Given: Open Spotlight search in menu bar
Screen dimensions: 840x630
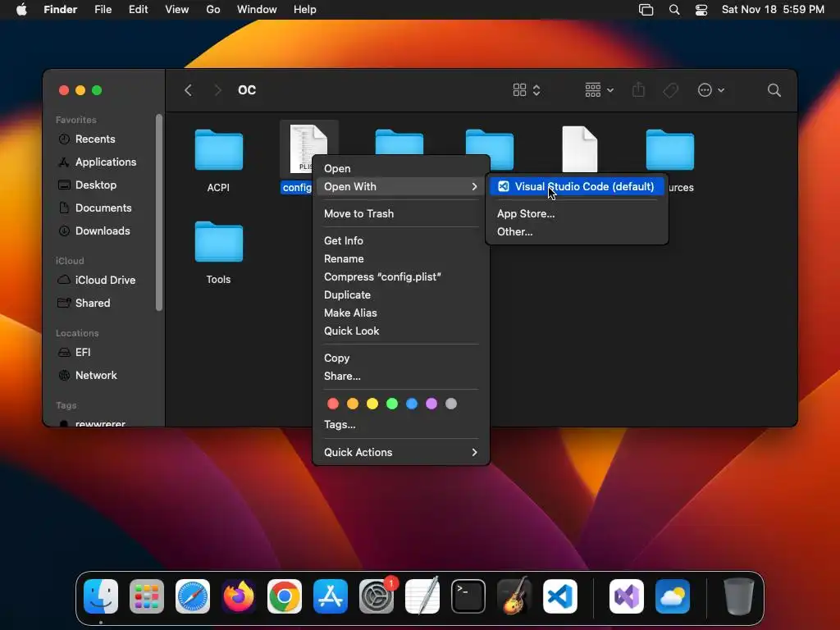Looking at the screenshot, I should (x=674, y=10).
